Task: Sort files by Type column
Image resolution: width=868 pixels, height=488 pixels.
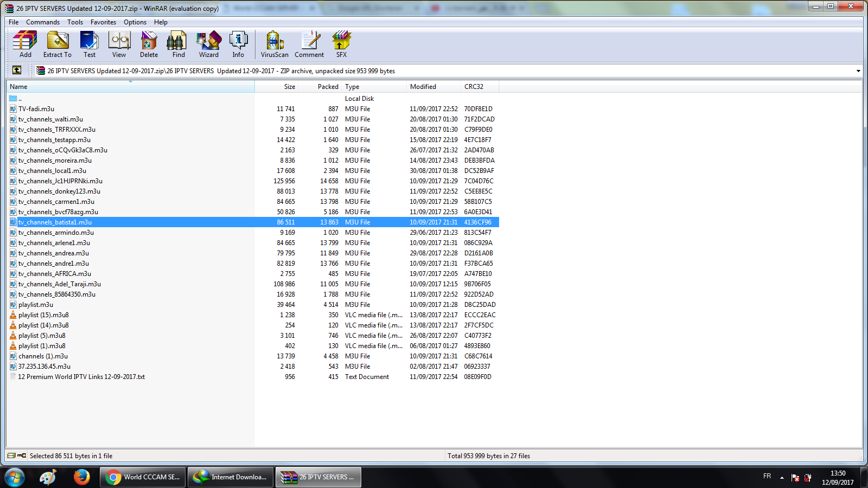Action: click(x=374, y=87)
